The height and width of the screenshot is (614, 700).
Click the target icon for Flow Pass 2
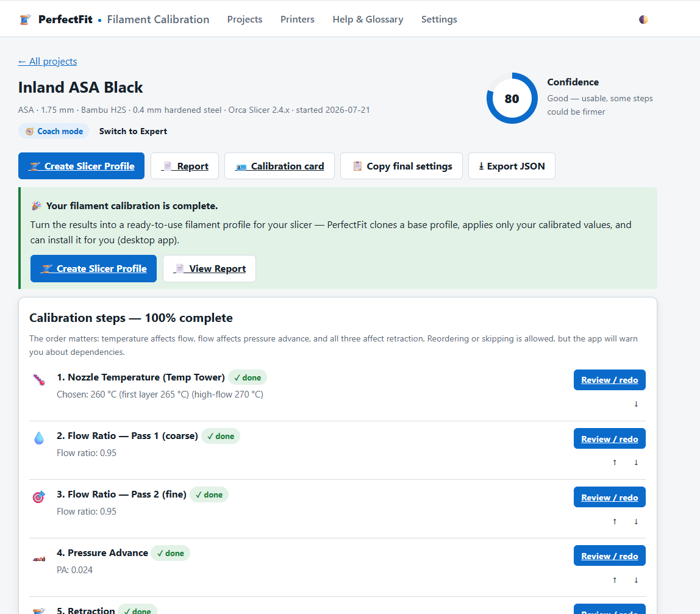pos(39,496)
